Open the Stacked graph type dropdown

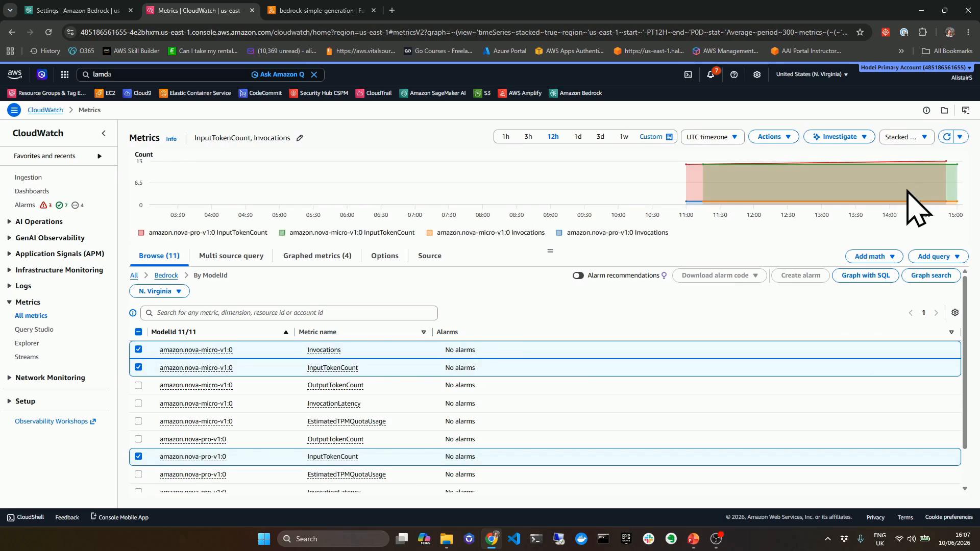[x=906, y=137]
